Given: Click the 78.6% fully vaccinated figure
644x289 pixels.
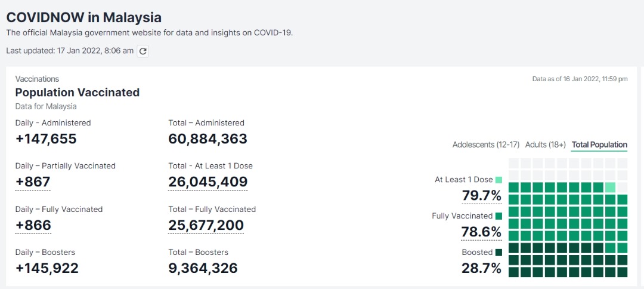Looking at the screenshot, I should coord(481,232).
